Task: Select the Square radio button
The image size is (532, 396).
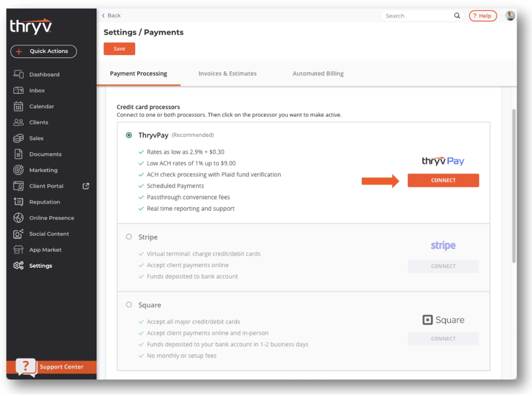Action: (x=129, y=305)
